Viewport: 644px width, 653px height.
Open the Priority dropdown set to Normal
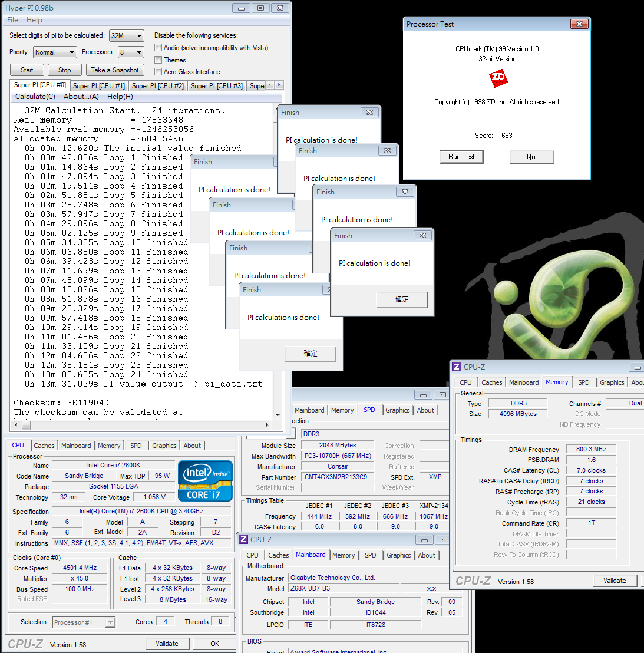coord(55,52)
